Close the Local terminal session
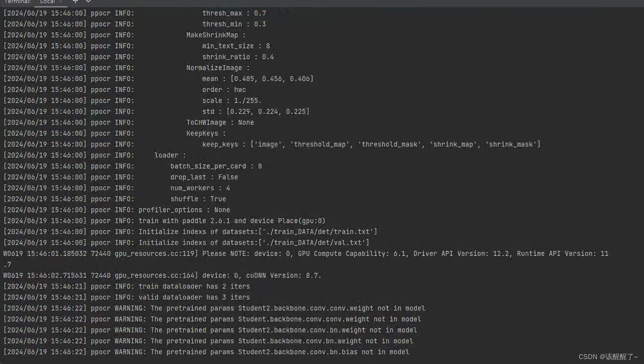 pos(60,2)
